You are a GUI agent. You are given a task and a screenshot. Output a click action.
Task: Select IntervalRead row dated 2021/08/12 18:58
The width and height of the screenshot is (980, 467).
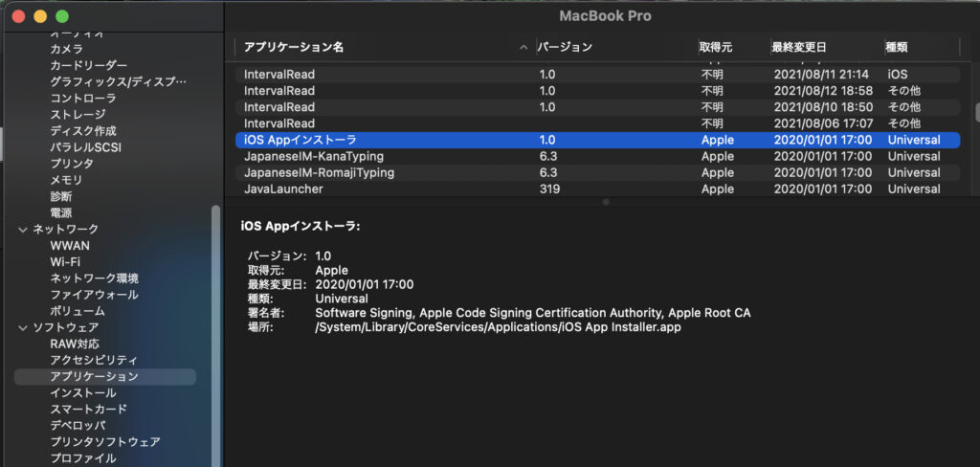pos(597,91)
